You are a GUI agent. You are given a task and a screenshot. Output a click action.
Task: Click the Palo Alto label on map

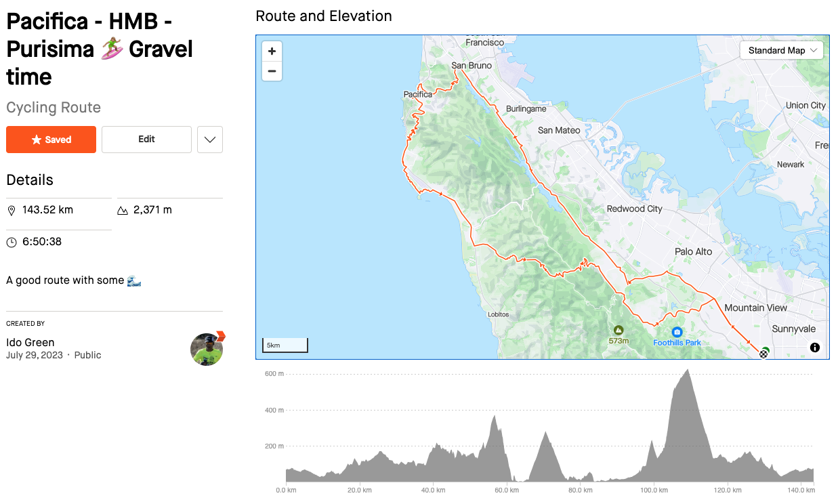coord(694,251)
